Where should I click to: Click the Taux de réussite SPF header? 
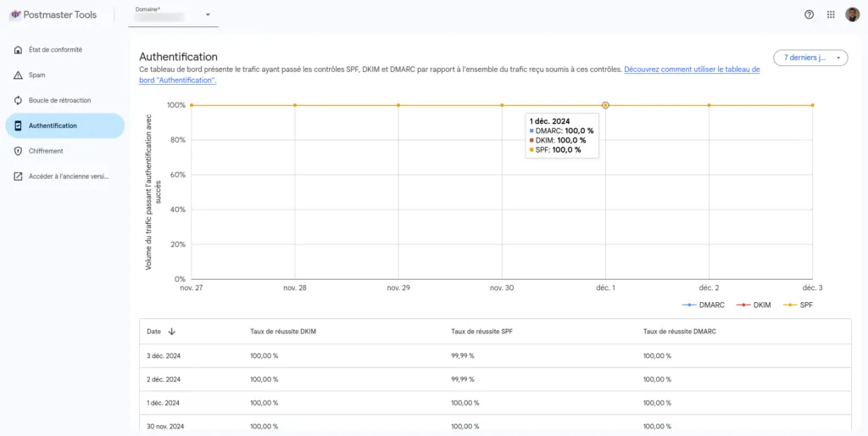click(482, 332)
